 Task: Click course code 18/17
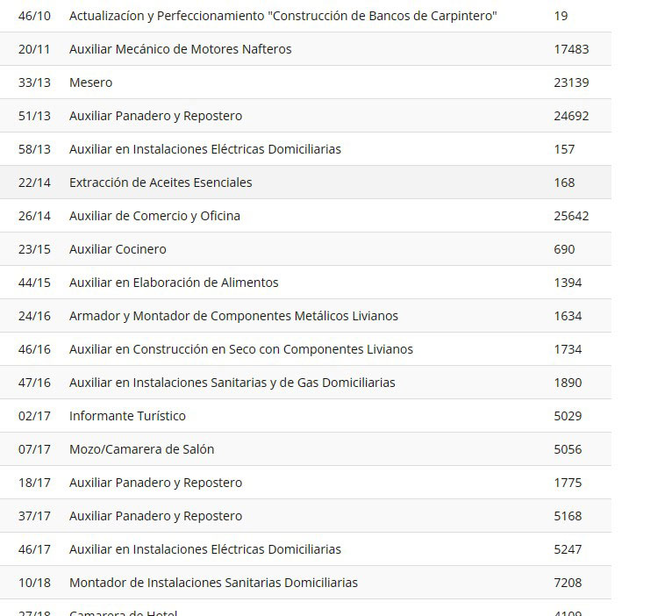tap(34, 483)
